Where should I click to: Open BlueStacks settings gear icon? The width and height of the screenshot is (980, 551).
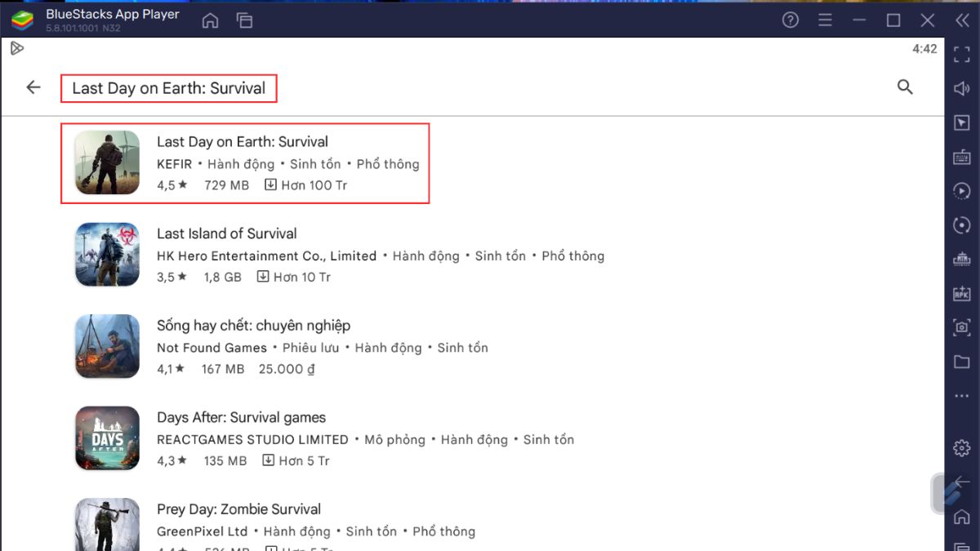[962, 448]
